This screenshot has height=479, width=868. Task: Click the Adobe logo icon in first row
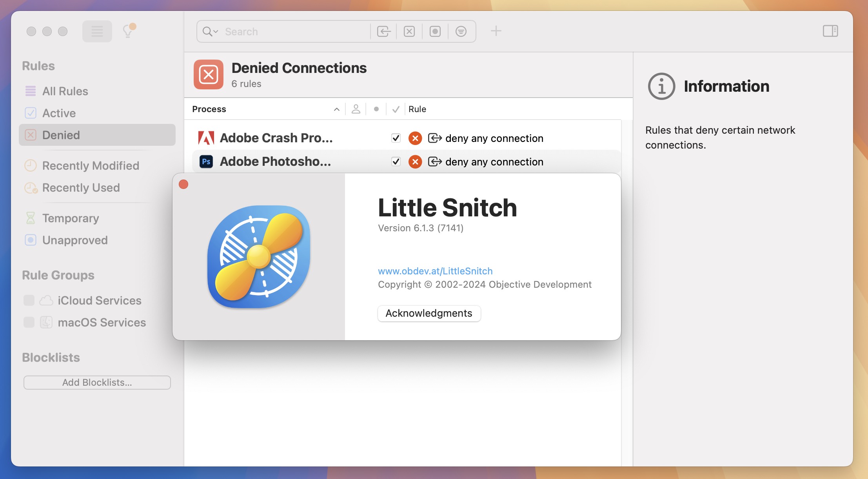[206, 138]
